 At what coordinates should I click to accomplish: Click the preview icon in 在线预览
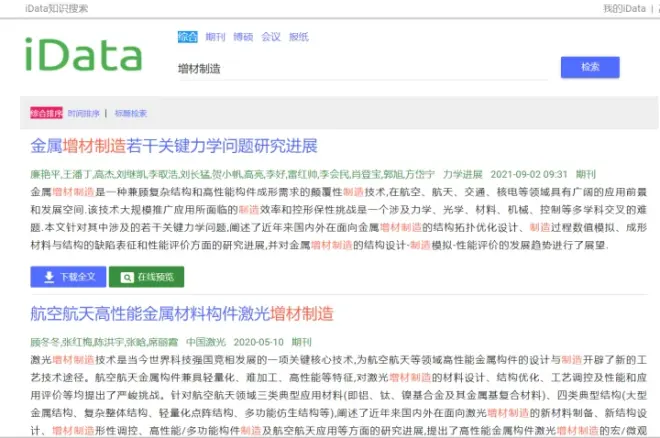pos(126,277)
